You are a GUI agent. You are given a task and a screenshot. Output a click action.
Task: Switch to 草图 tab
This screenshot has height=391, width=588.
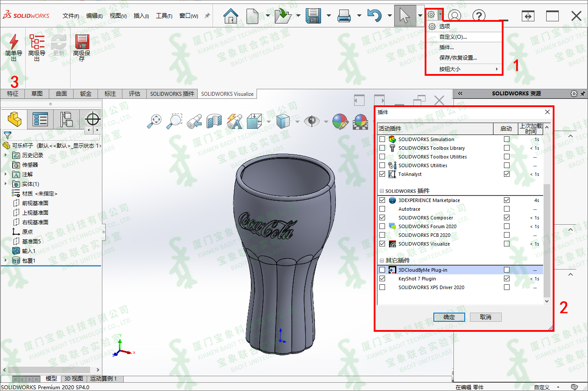point(37,94)
